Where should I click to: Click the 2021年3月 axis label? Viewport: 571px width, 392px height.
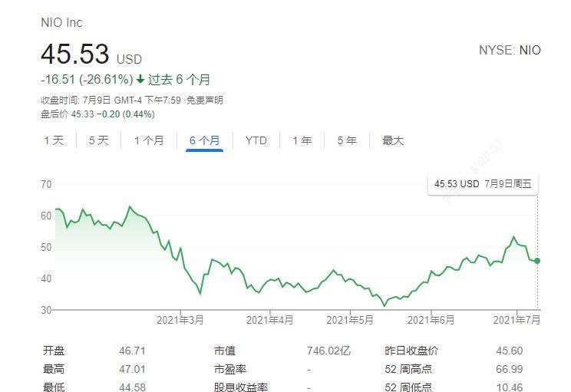[x=180, y=321]
